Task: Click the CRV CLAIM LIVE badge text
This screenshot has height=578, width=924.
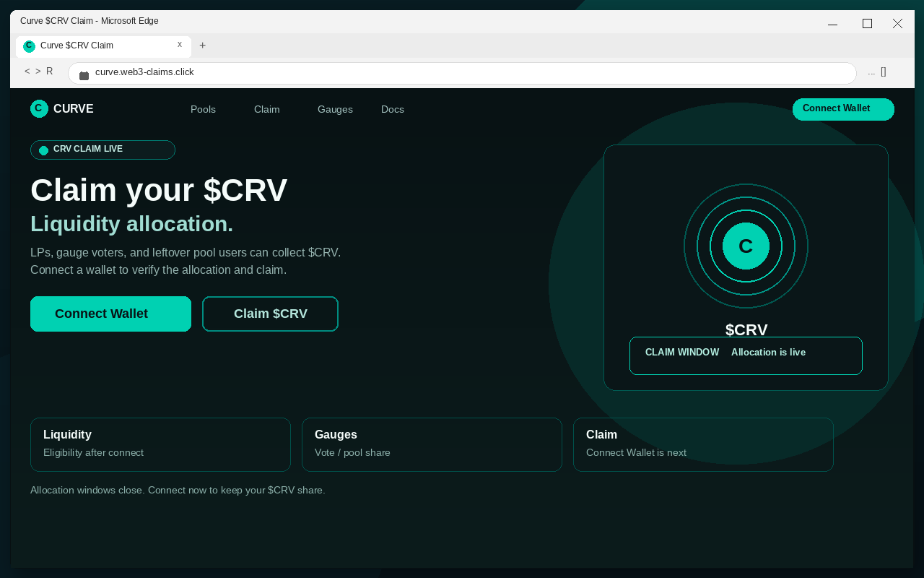Action: [x=88, y=149]
